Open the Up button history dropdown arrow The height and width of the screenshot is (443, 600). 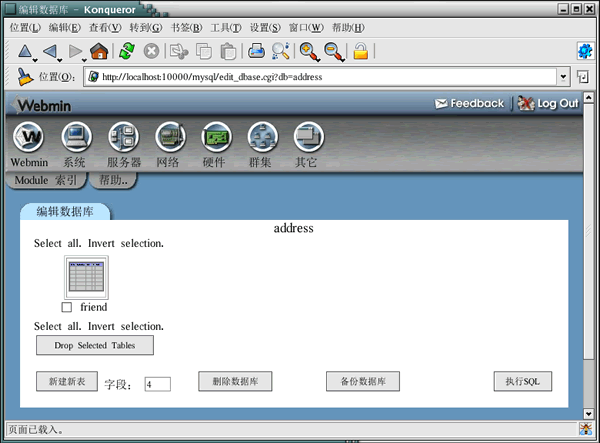point(35,60)
